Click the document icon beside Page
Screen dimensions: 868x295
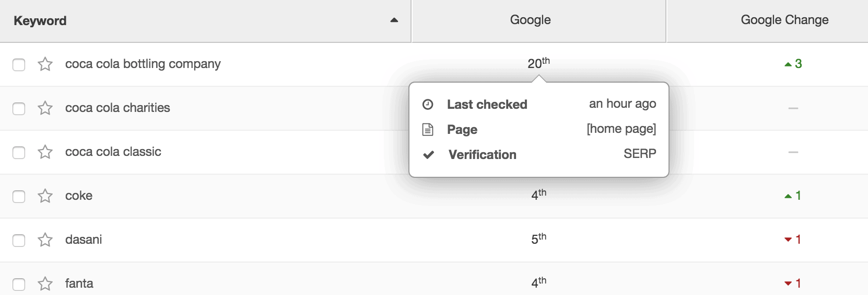point(428,130)
